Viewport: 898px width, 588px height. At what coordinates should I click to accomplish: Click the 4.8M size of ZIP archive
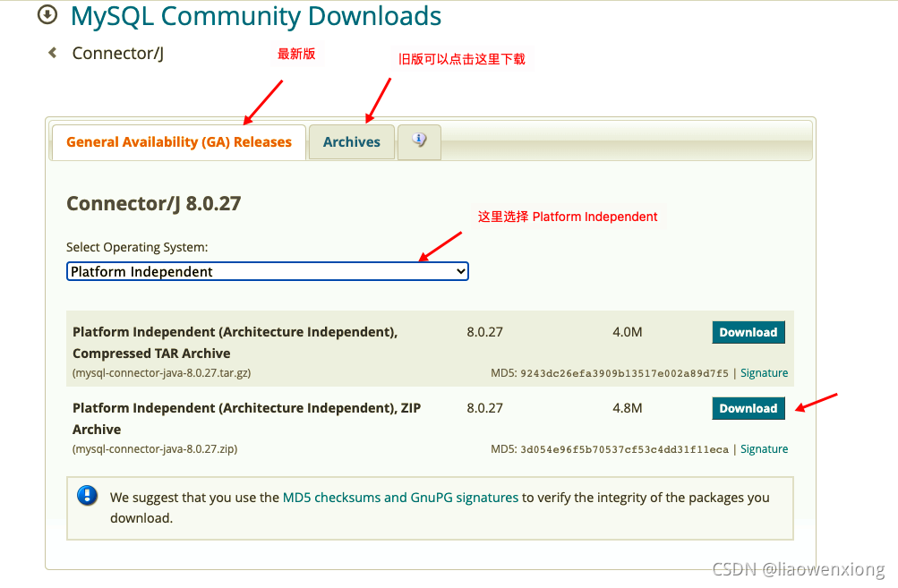point(627,408)
